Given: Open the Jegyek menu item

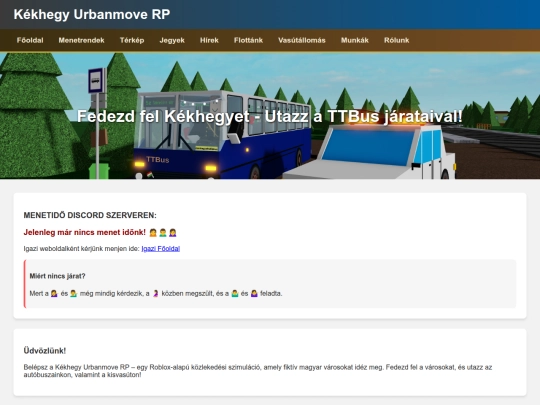Looking at the screenshot, I should [172, 40].
